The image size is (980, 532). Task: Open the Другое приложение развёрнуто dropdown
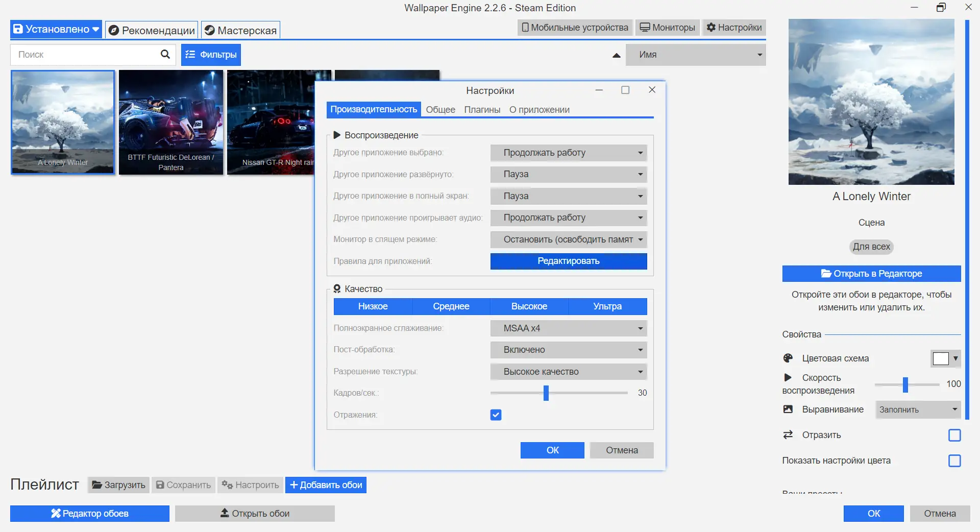coord(569,174)
